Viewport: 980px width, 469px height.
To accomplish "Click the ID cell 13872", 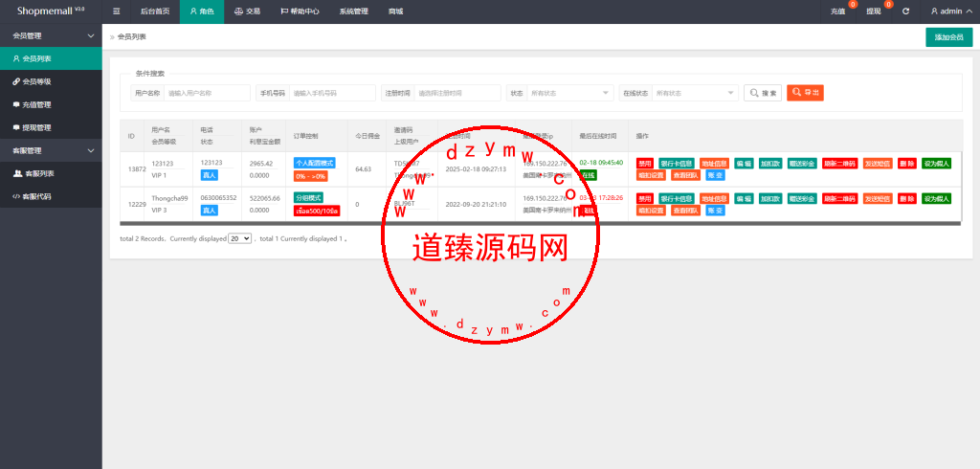I will pyautogui.click(x=137, y=168).
